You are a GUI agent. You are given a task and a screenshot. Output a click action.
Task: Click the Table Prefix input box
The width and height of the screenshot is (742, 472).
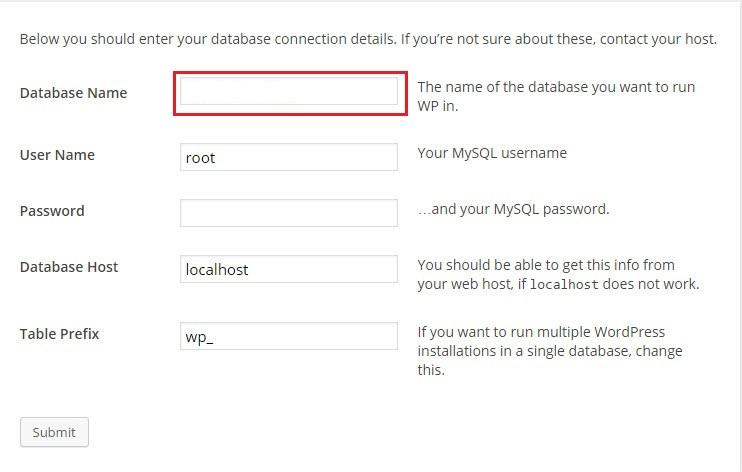(289, 336)
